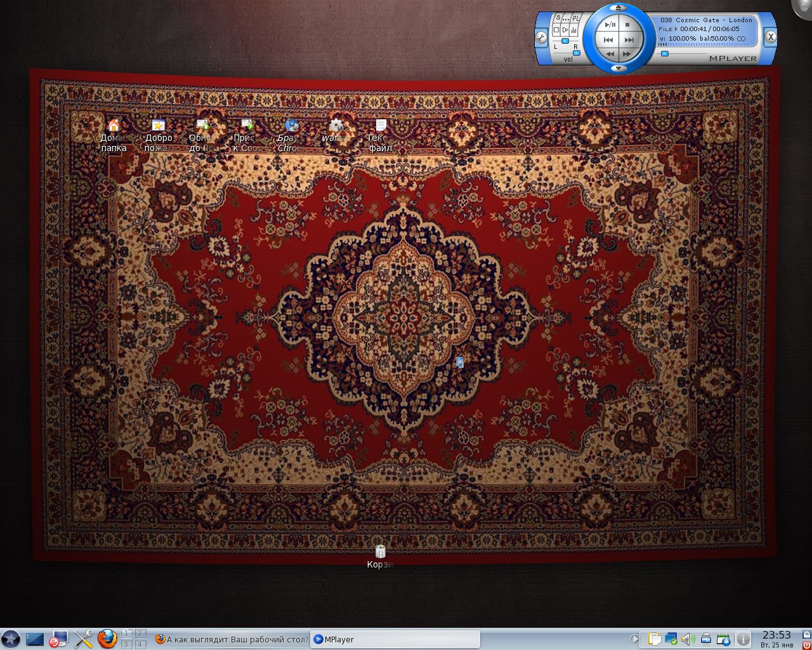Switch to virtual desktop 3 in pager

pos(127,644)
